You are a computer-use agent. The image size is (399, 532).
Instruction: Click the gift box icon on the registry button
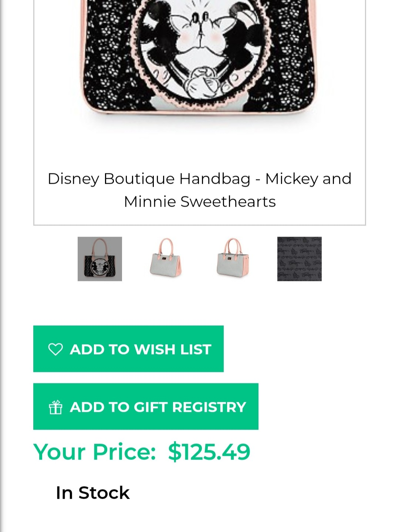point(55,407)
